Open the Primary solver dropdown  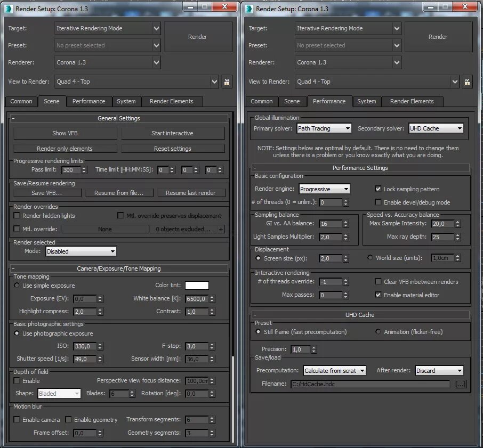coord(324,128)
